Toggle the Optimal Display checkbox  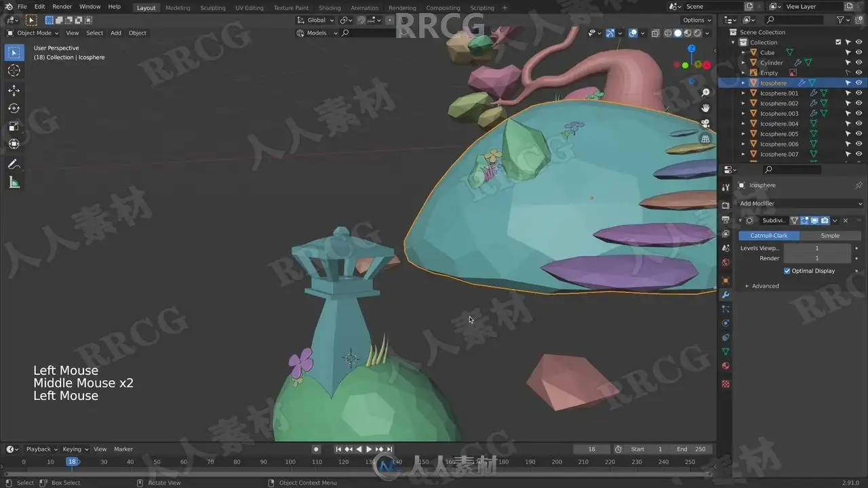tap(787, 271)
